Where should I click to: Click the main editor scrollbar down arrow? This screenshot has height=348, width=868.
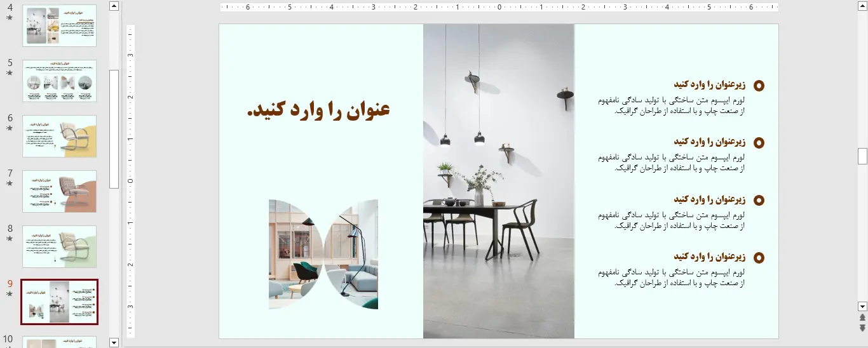[x=862, y=306]
